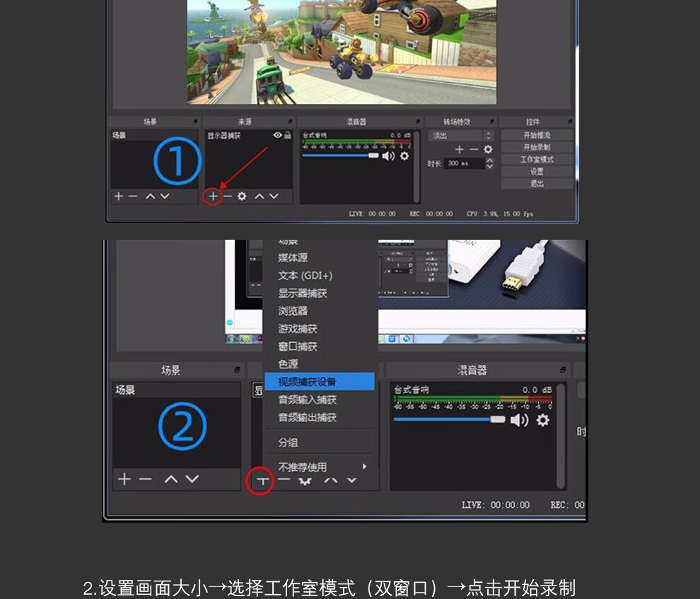Toggle lock icon on 显示器捕获 source
Viewport: 700px width, 599px height.
pos(287,135)
